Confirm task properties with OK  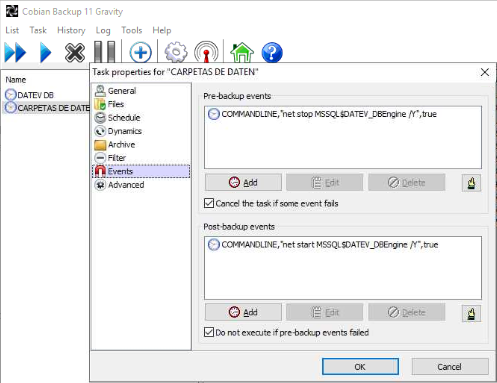[x=360, y=367]
